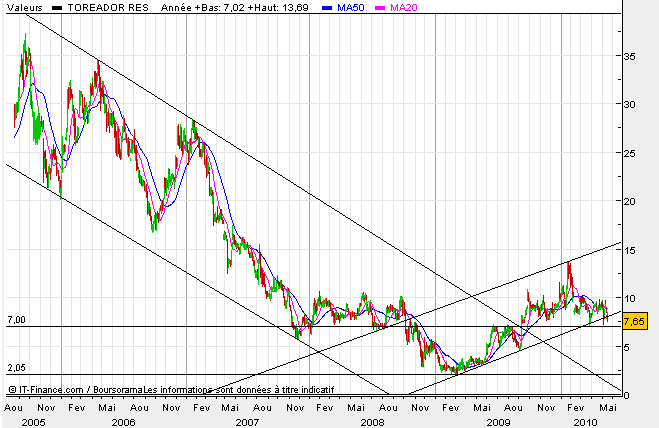Click the TOREADOR RES legend label

click(x=108, y=8)
